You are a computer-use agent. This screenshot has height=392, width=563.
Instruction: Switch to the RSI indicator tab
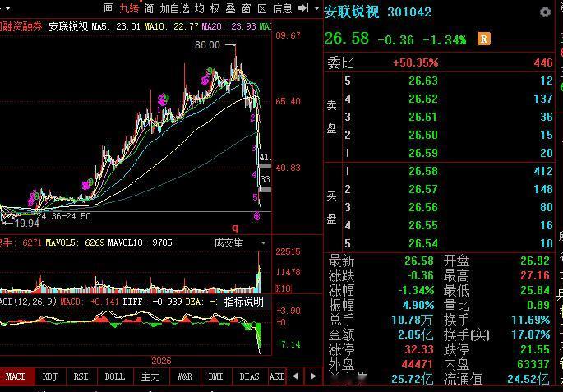tap(81, 376)
